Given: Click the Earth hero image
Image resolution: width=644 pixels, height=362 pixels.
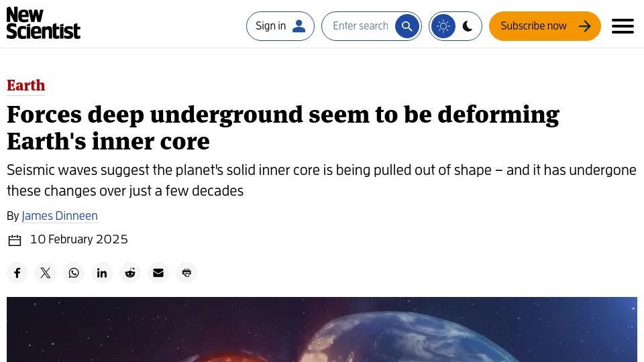Looking at the screenshot, I should tap(322, 329).
